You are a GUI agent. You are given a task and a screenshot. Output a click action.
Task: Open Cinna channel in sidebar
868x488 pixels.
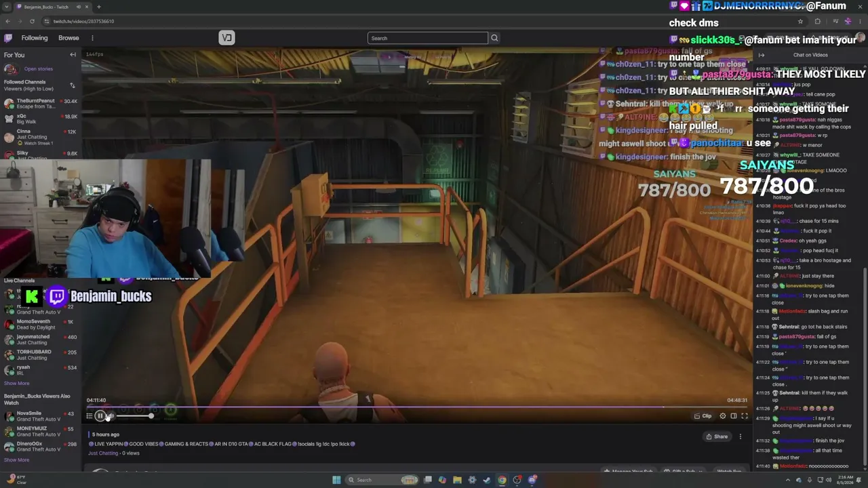click(41, 136)
